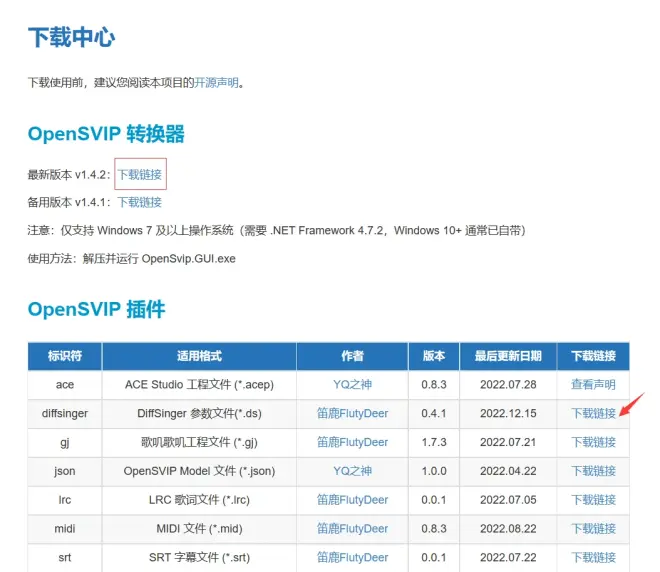Viewport: 660px width, 572px height.
Task: Click the 下载链接 column header
Action: 593,356
